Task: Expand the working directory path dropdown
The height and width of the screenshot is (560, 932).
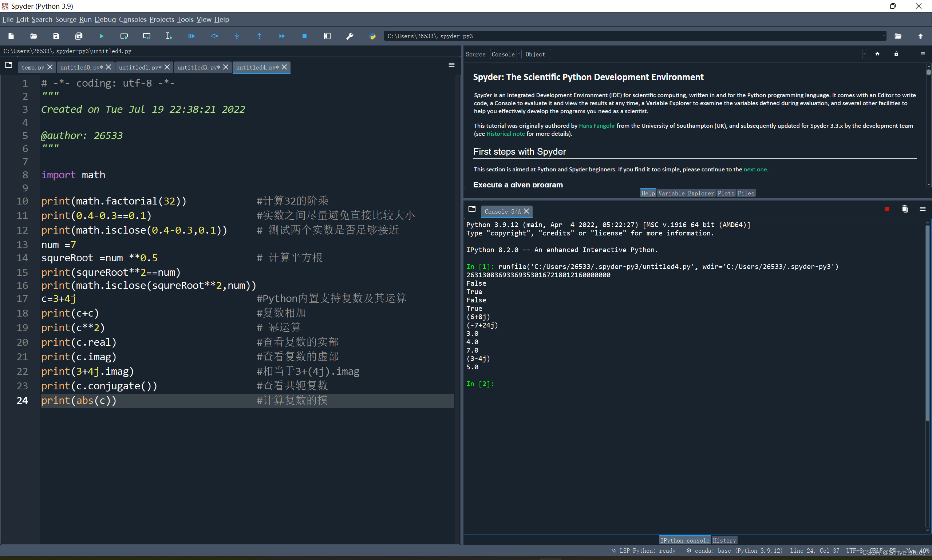Action: point(884,36)
